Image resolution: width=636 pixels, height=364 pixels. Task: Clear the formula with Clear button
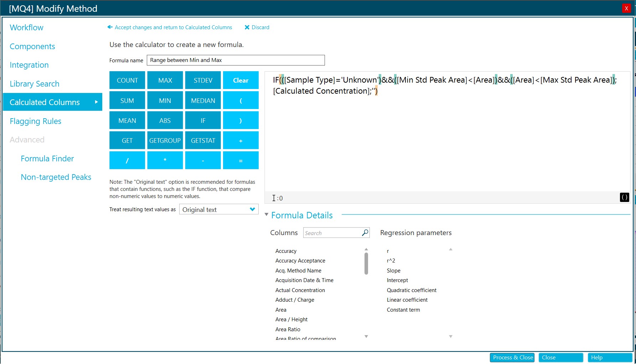241,80
